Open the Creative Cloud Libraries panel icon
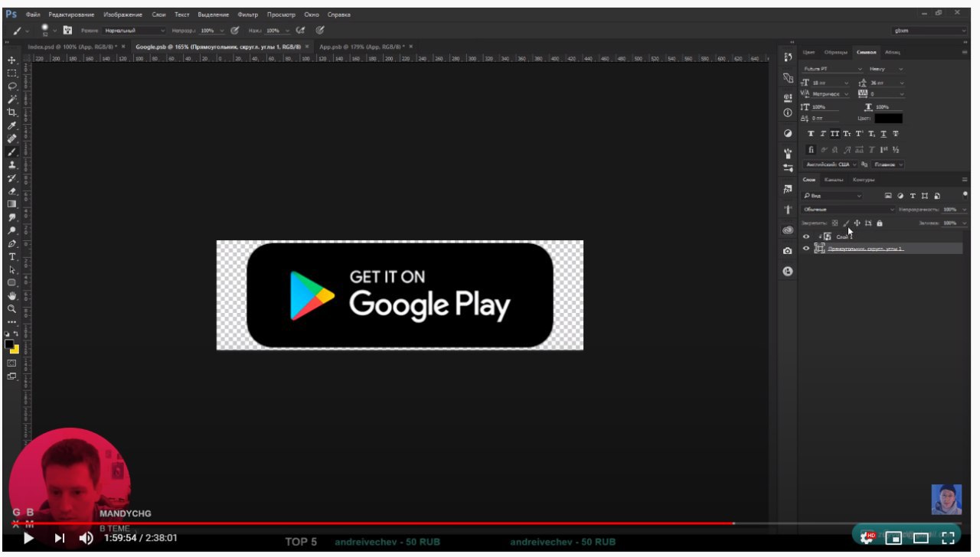 (788, 230)
